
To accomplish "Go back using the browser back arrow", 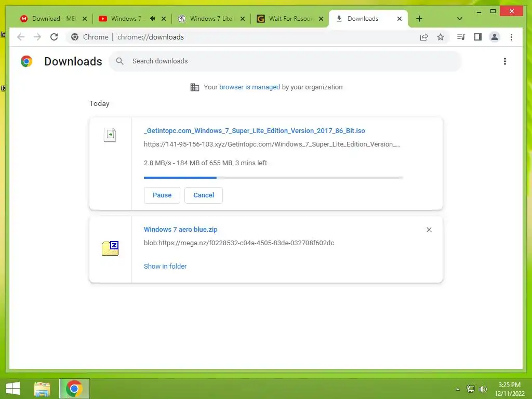I will click(21, 37).
